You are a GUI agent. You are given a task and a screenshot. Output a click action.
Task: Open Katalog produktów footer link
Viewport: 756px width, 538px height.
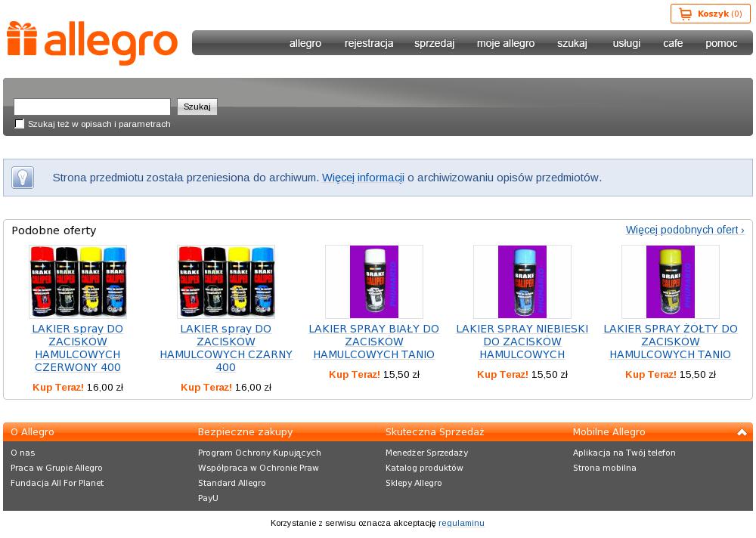424,468
